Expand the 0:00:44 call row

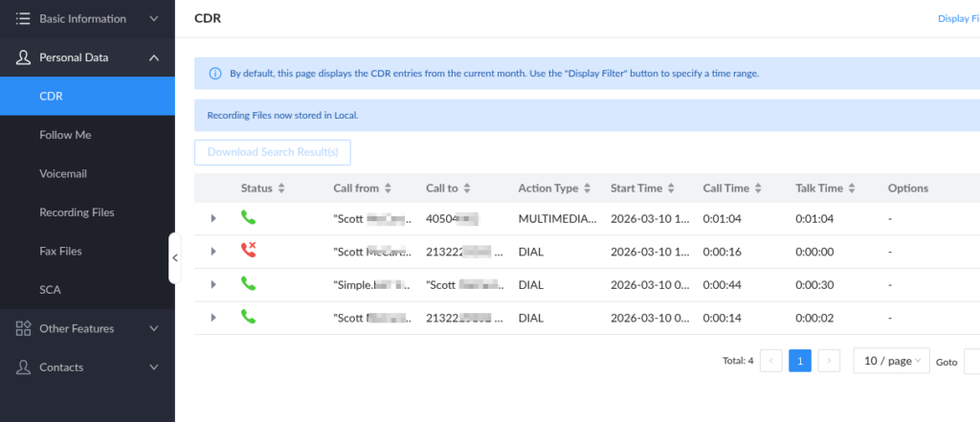(213, 284)
